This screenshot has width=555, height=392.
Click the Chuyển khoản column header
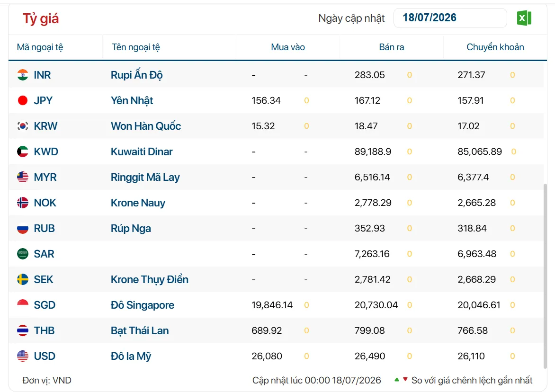click(x=495, y=47)
